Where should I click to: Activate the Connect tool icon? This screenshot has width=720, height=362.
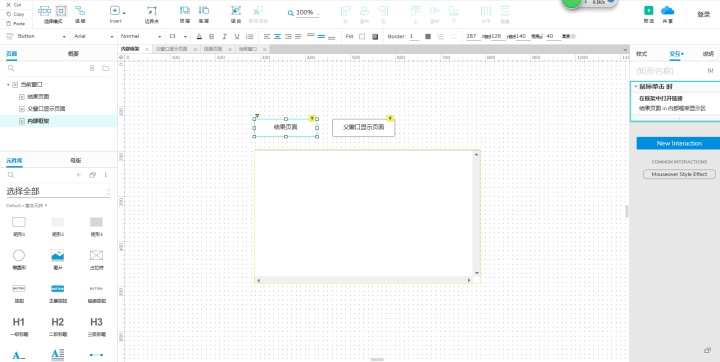[80, 11]
